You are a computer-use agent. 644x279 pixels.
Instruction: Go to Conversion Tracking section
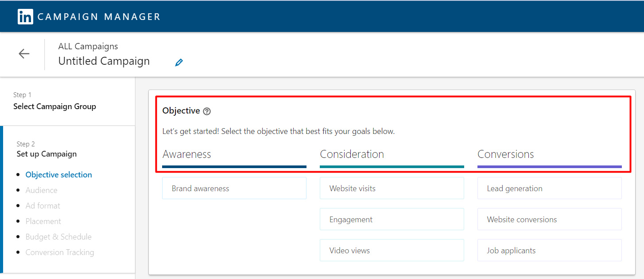(60, 252)
